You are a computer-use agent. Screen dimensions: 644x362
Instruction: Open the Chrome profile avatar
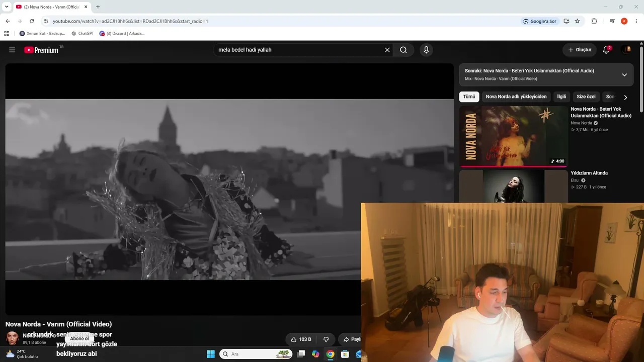pyautogui.click(x=624, y=21)
